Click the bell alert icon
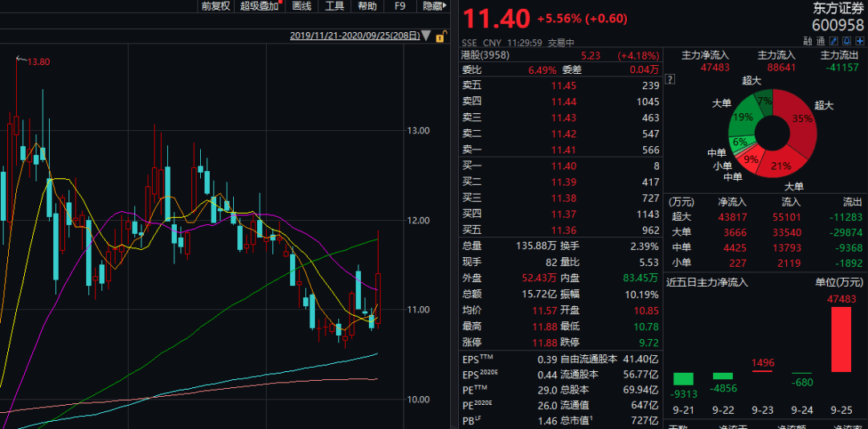Viewport: 868px width, 429px height. click(849, 42)
